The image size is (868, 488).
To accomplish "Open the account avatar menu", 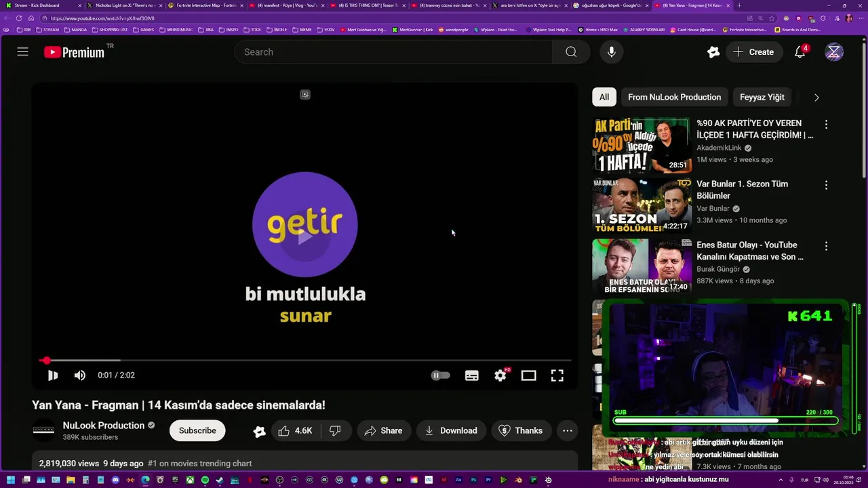I will pos(834,52).
